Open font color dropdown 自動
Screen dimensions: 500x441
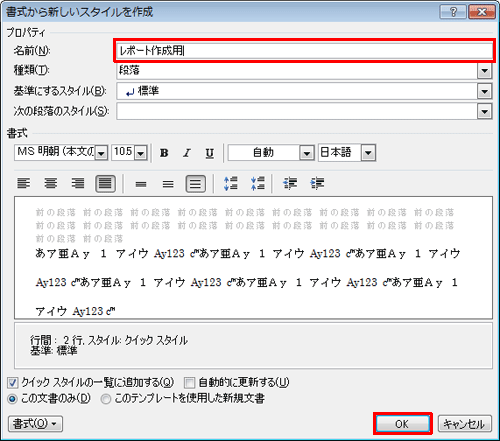(307, 153)
